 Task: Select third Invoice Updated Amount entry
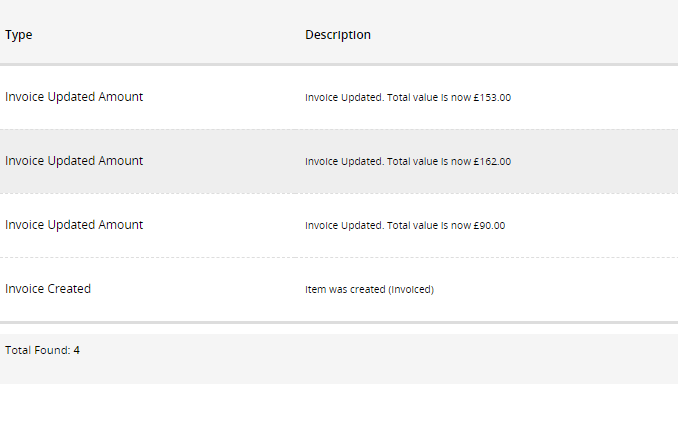click(74, 225)
